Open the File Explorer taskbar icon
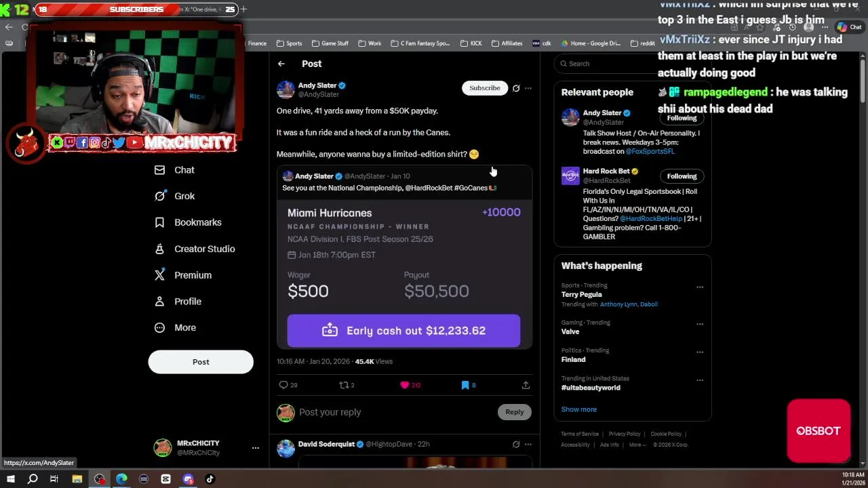The width and height of the screenshot is (868, 488). tap(77, 479)
